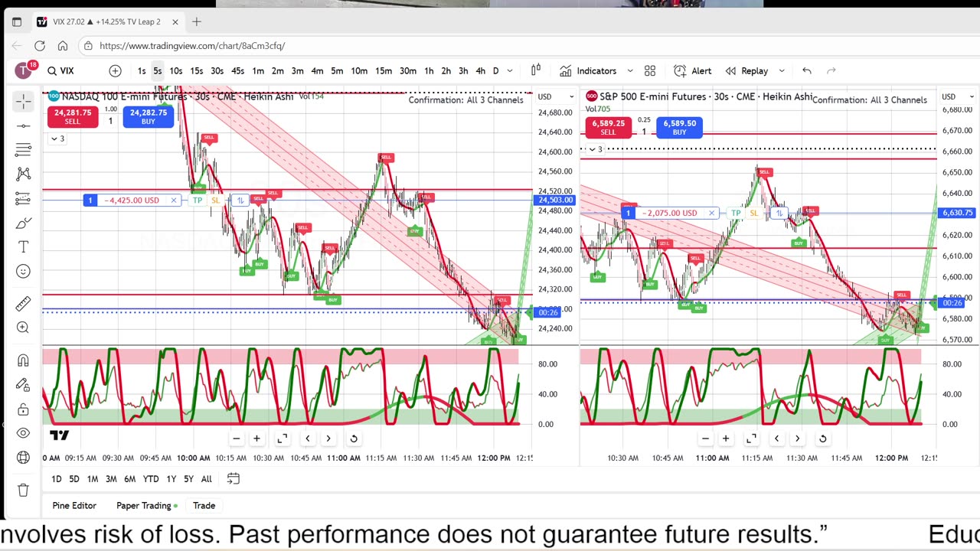Select the crosshair cursor tool
Viewport: 980px width, 551px height.
(x=23, y=101)
